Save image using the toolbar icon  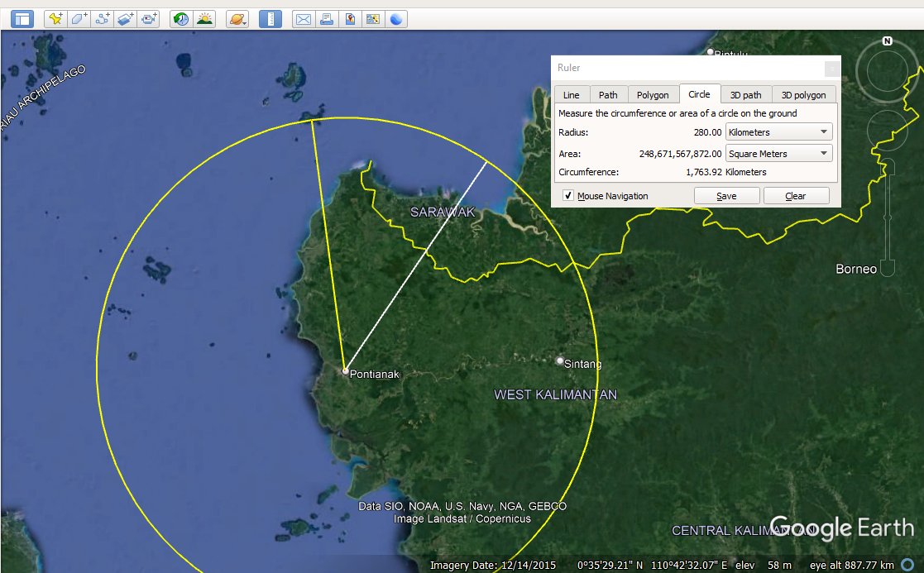(x=349, y=19)
